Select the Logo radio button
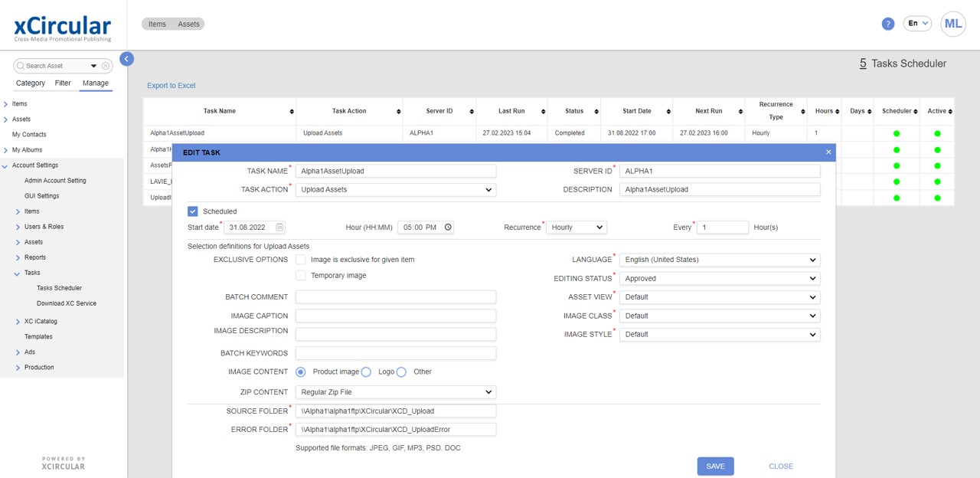 coord(366,372)
